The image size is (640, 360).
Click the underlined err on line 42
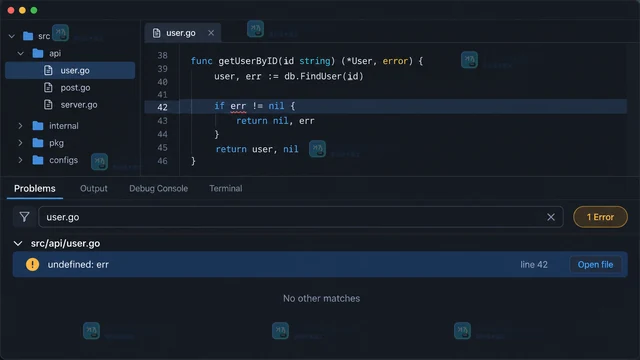click(238, 106)
